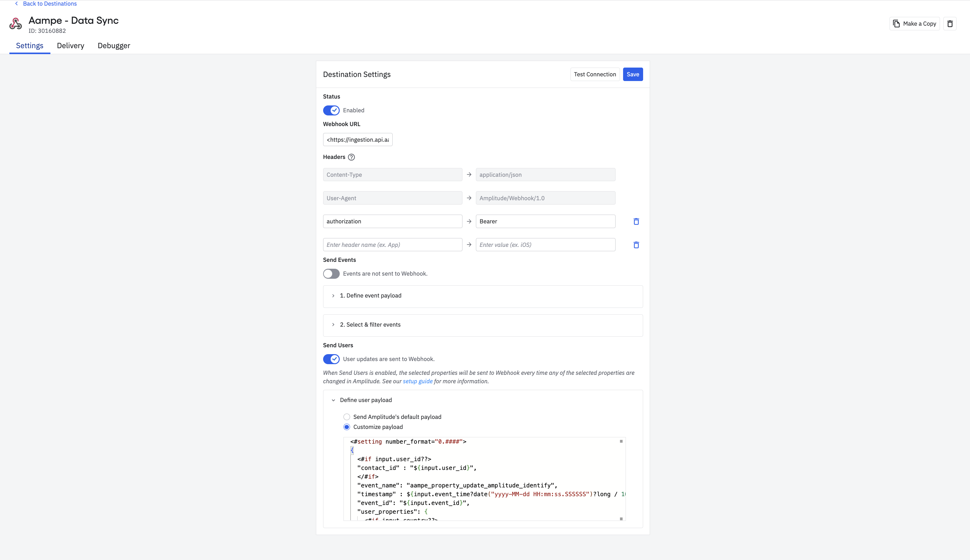Disable the Status Enabled toggle

331,110
